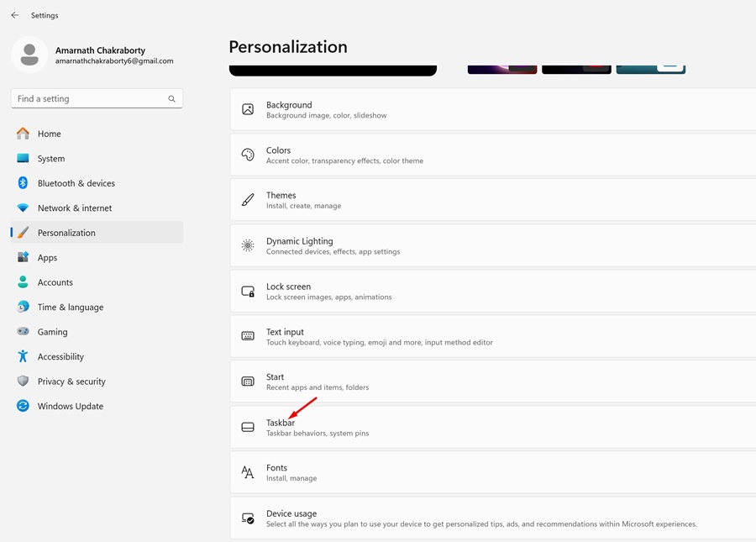756x542 pixels.
Task: Open Lock screen settings
Action: coord(493,291)
